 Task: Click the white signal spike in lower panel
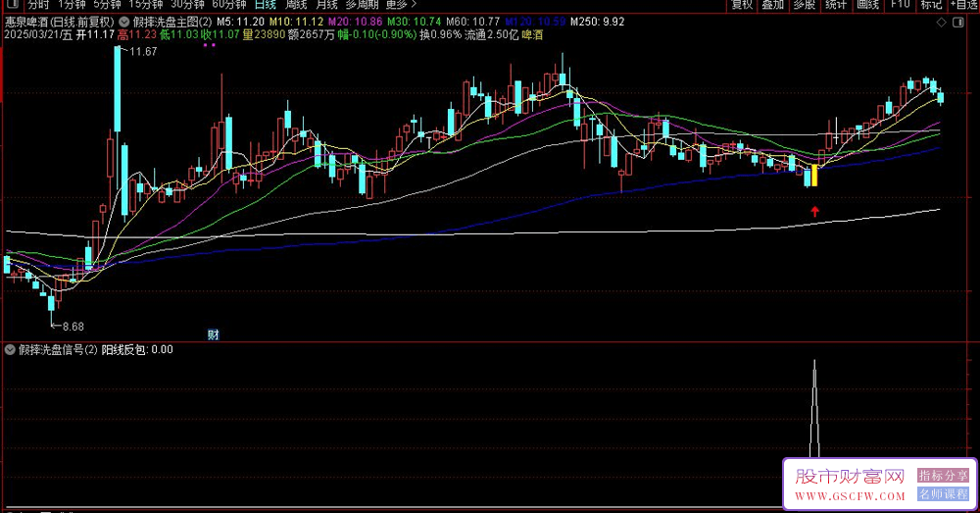pyautogui.click(x=814, y=410)
